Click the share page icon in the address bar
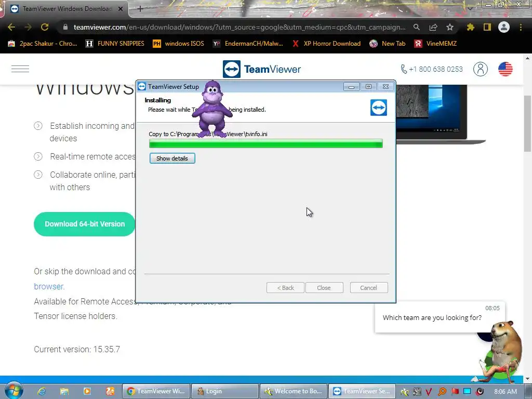This screenshot has height=399, width=532. click(x=433, y=27)
